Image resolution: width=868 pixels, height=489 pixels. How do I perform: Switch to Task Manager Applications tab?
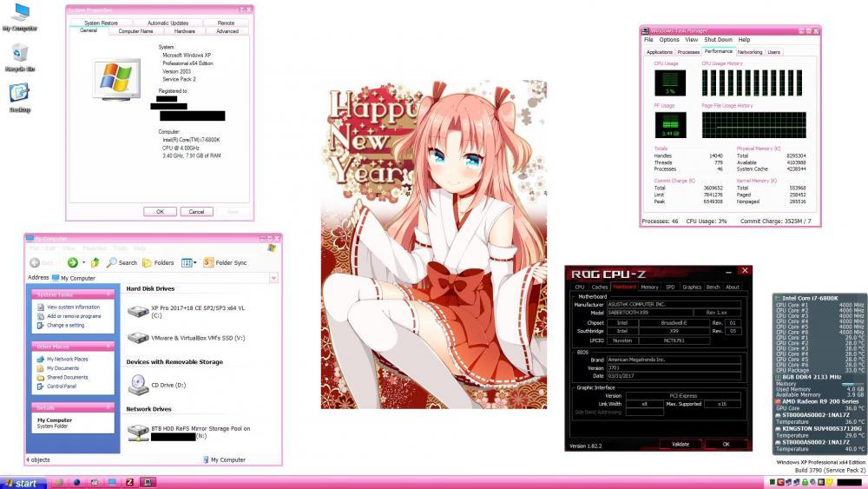click(x=660, y=52)
